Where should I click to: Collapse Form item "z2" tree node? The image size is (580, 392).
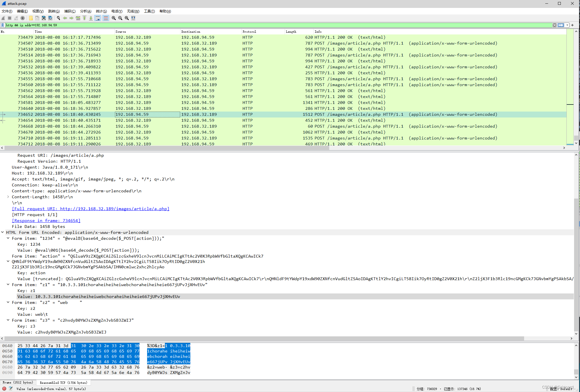(x=8, y=302)
